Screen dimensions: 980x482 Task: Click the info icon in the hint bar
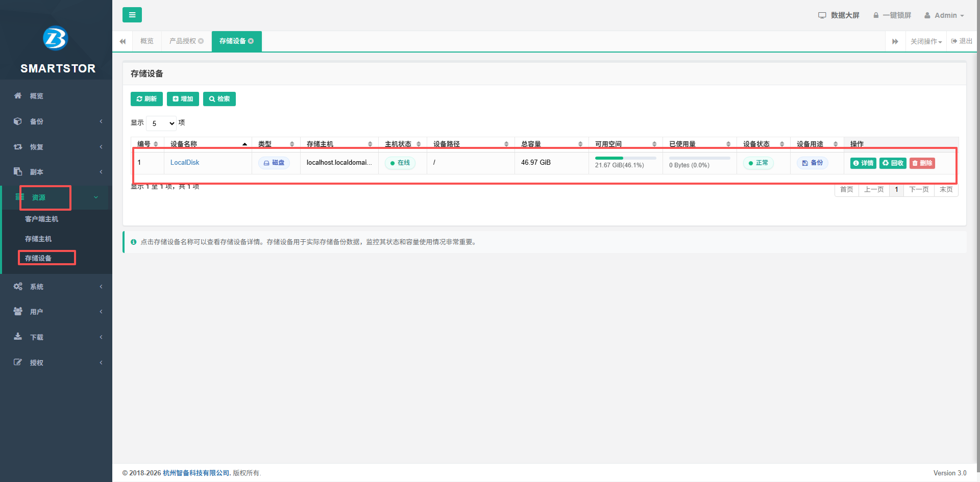[x=134, y=242]
